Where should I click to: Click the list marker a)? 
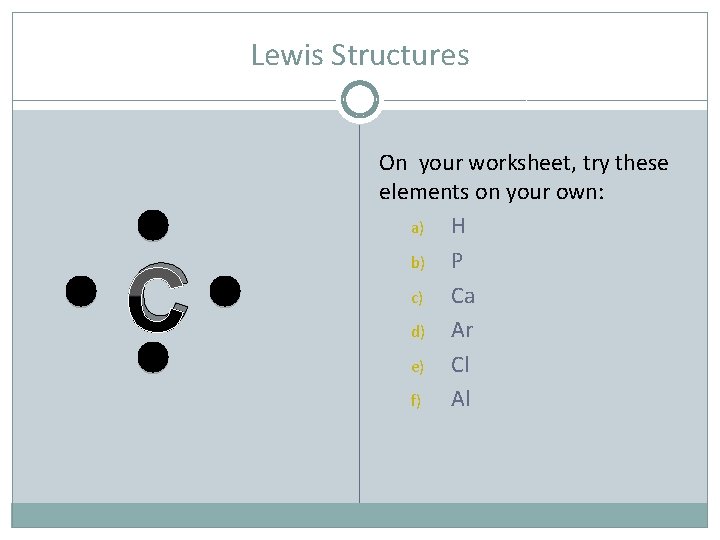417,228
